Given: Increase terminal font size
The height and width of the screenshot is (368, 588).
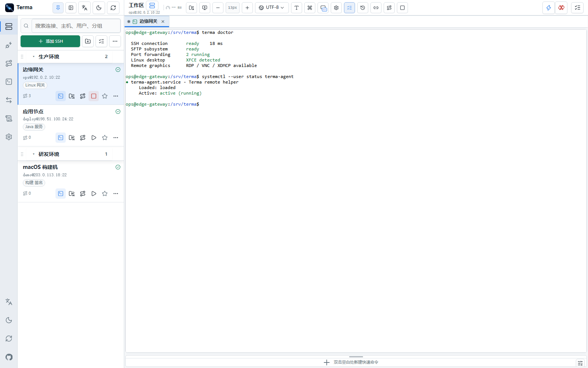Looking at the screenshot, I should (247, 8).
